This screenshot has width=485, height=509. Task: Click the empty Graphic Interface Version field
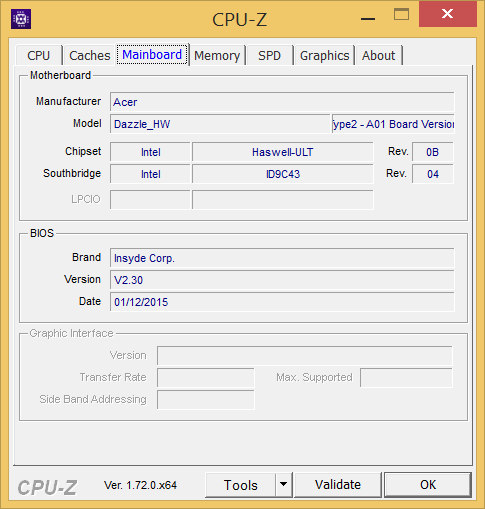click(305, 356)
